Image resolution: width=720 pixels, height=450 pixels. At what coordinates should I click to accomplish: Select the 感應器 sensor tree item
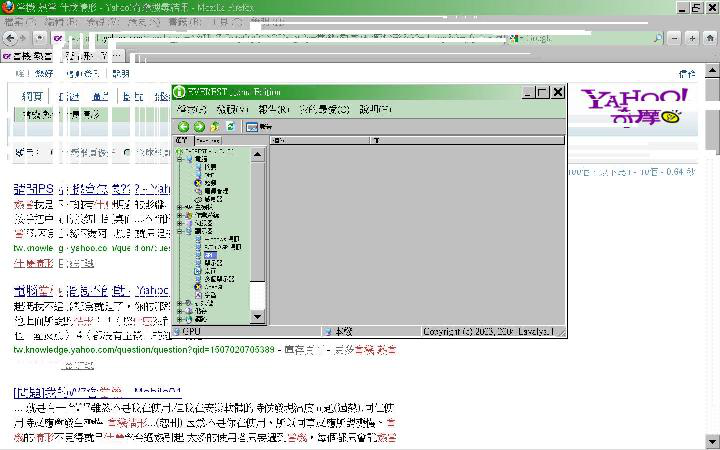[209, 199]
